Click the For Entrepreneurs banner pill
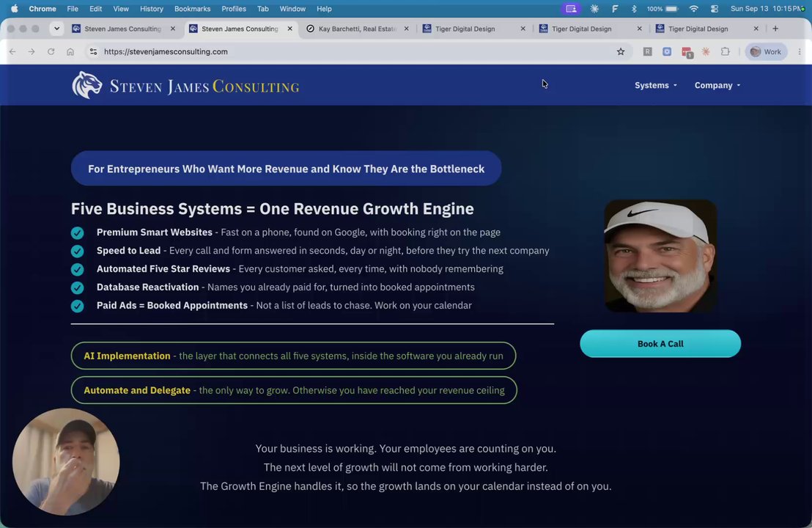This screenshot has width=812, height=528. click(x=287, y=169)
